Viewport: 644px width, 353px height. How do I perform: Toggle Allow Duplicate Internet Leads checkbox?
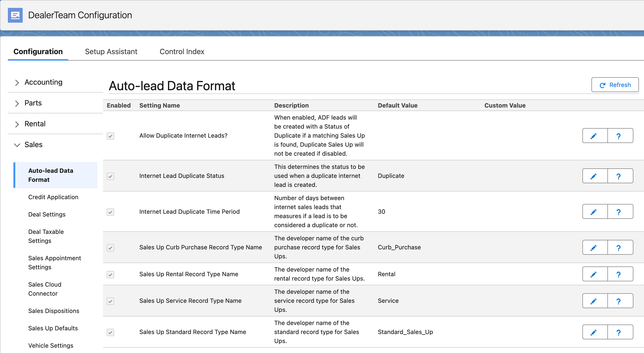click(x=110, y=136)
